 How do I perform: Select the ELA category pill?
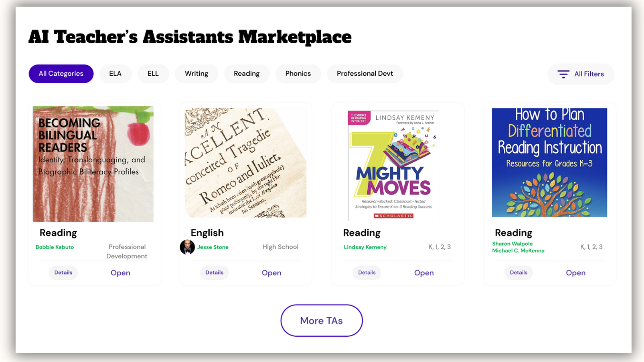116,74
